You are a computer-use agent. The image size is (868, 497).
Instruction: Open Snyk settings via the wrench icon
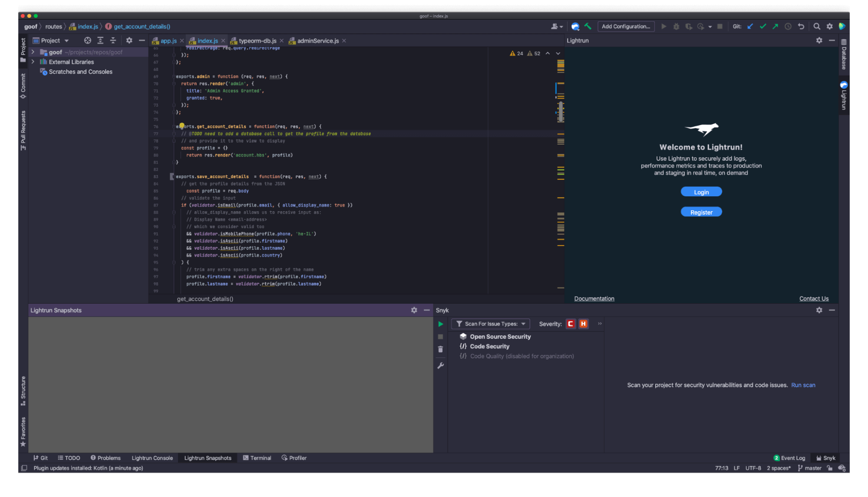(440, 365)
